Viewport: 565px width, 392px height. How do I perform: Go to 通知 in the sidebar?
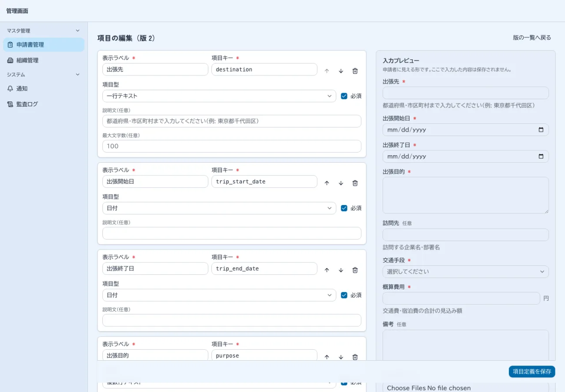pos(44,89)
